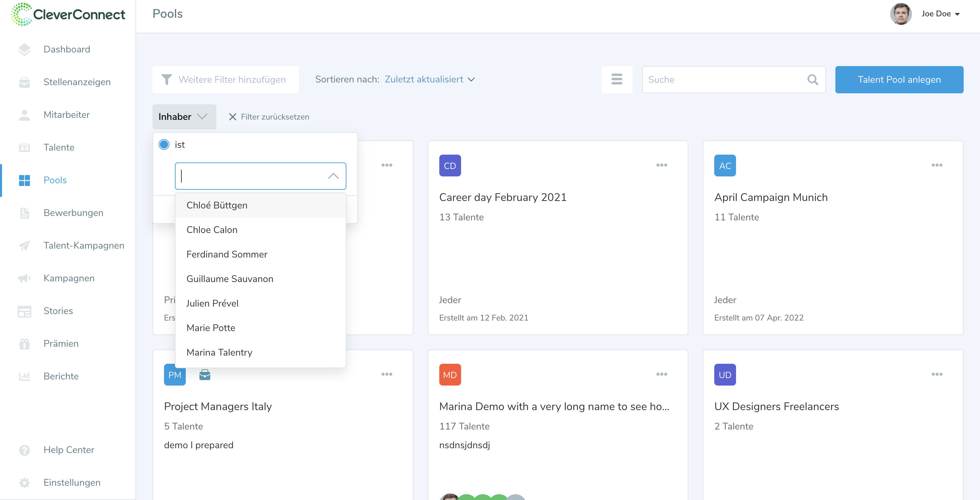
Task: Click the list view toggle icon
Action: [x=616, y=79]
